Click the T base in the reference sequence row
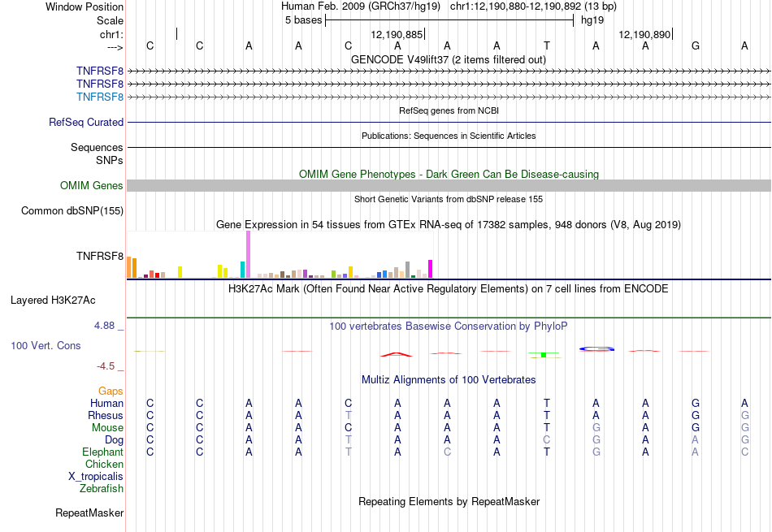The height and width of the screenshot is (532, 772). click(x=547, y=45)
